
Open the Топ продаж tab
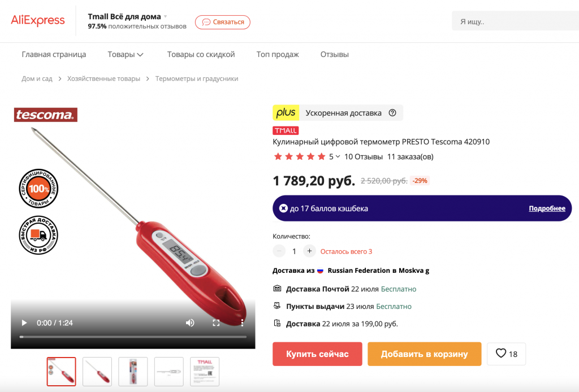278,55
